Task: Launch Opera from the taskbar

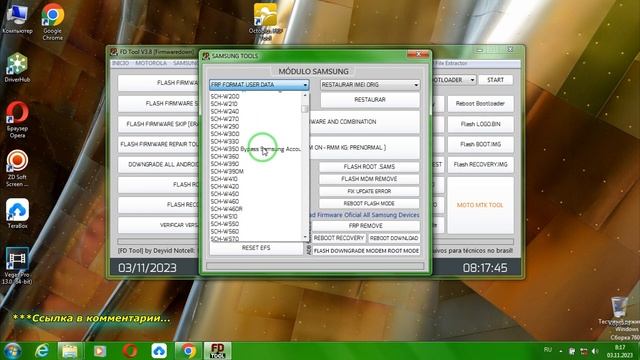Action: click(x=130, y=351)
